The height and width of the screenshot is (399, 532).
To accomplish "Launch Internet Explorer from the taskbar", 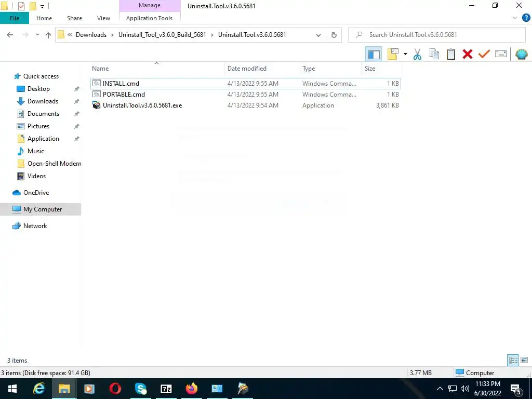I will tap(39, 389).
